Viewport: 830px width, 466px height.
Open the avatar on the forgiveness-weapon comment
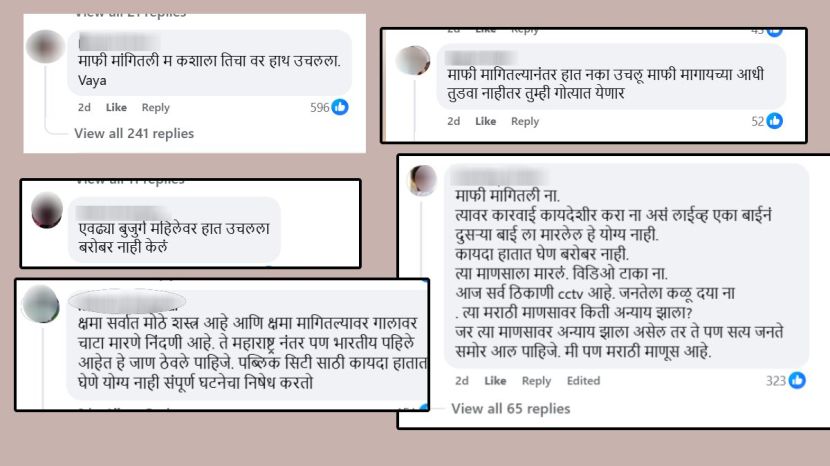[41, 303]
